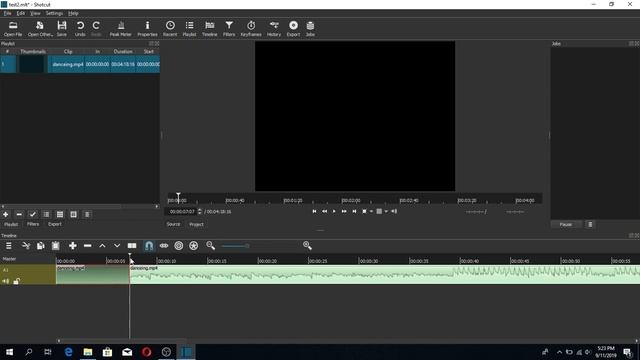Open the Properties panel
The width and height of the screenshot is (640, 360).
147,29
